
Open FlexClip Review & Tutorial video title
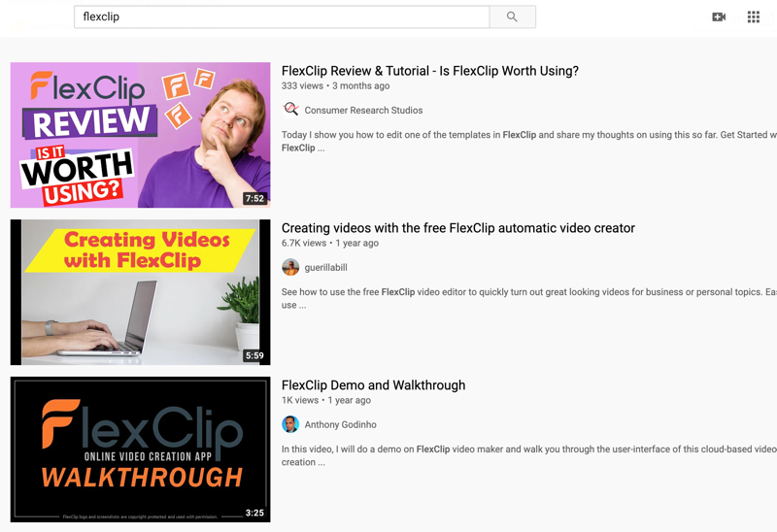coord(430,71)
